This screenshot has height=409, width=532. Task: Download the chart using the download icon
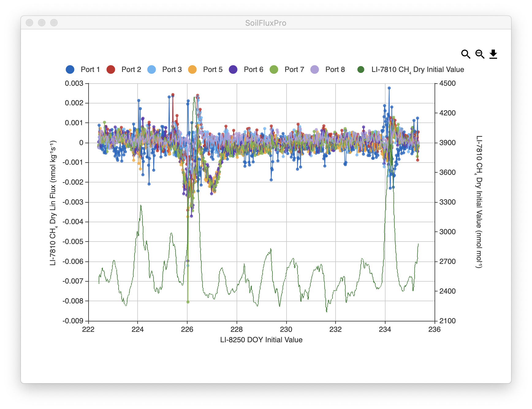click(493, 54)
